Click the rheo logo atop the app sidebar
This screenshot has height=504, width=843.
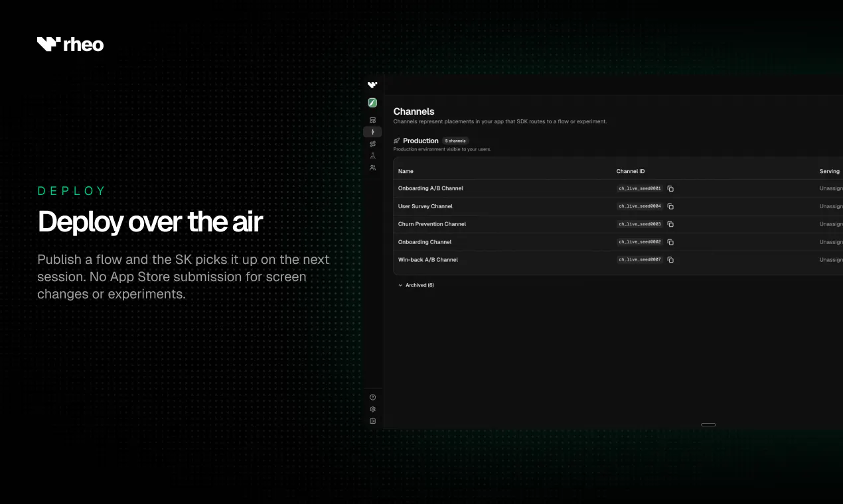click(372, 85)
